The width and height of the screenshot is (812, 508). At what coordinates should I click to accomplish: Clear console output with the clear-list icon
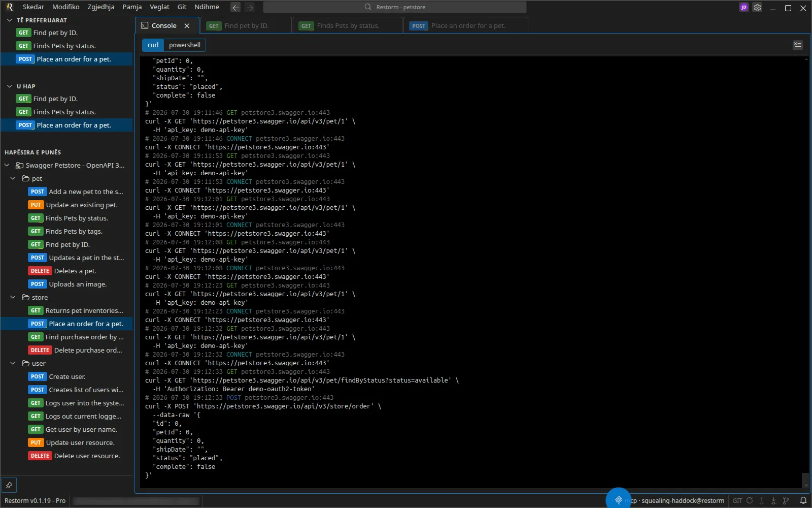tap(798, 45)
